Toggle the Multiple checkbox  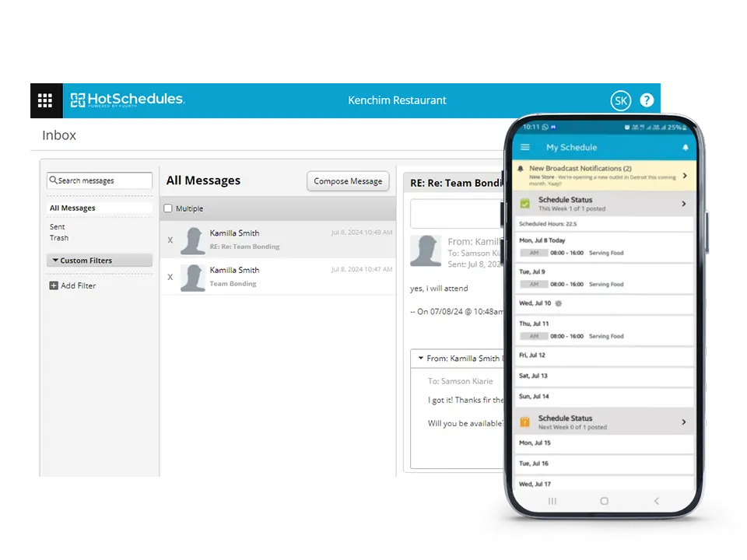point(168,208)
